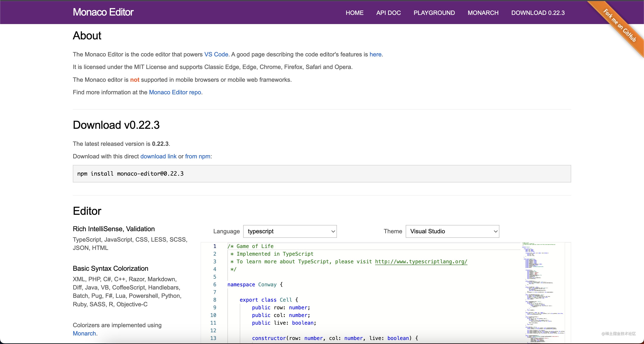644x344 pixels.
Task: Navigate to the MONARCH page
Action: coord(483,13)
